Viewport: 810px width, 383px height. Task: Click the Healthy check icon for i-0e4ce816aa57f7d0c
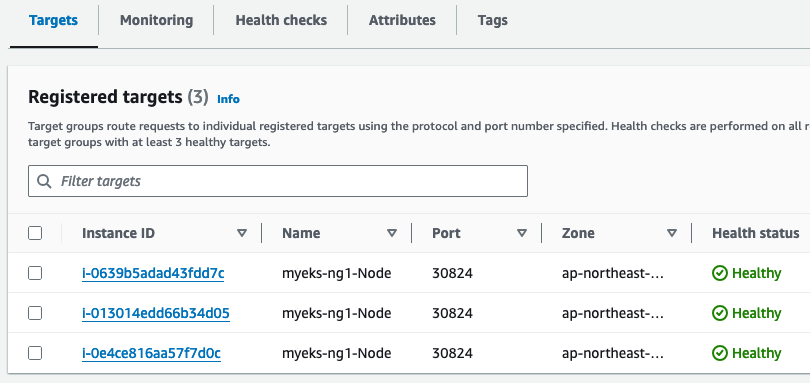(x=720, y=354)
